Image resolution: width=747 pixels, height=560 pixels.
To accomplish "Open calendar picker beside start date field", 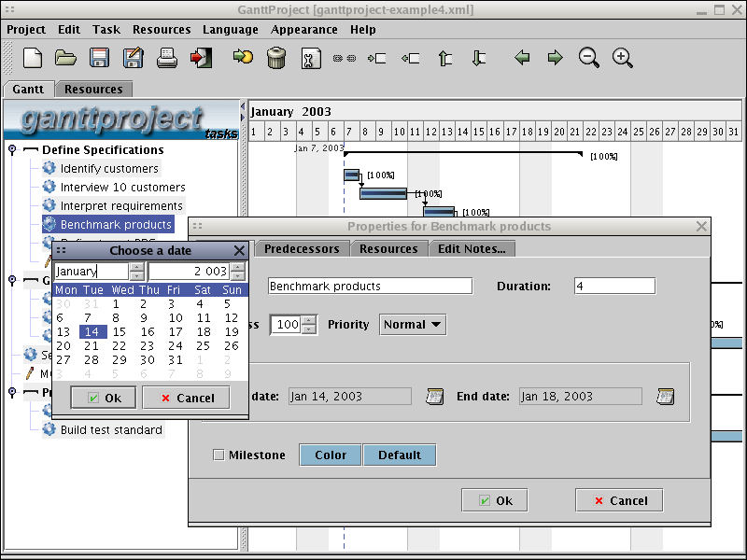I will (x=434, y=396).
